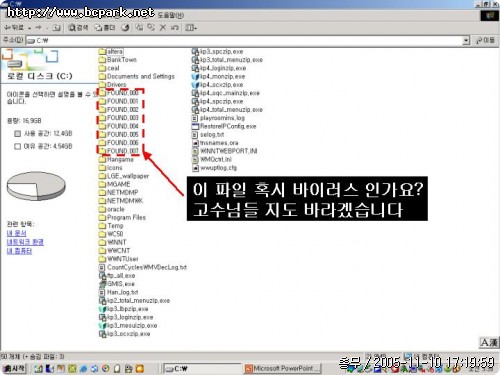The width and height of the screenshot is (500, 375).
Task: Select the FOUND.007 folder
Action: (x=118, y=151)
